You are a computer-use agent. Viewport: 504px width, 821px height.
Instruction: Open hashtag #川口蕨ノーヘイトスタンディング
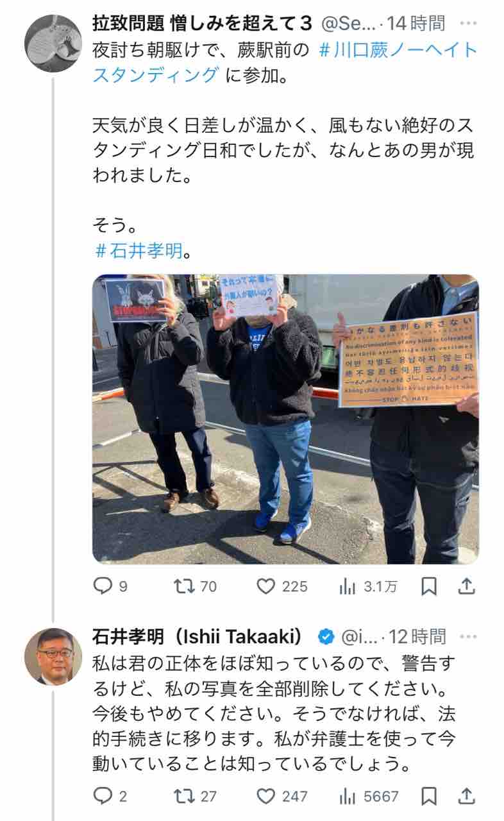click(x=285, y=62)
